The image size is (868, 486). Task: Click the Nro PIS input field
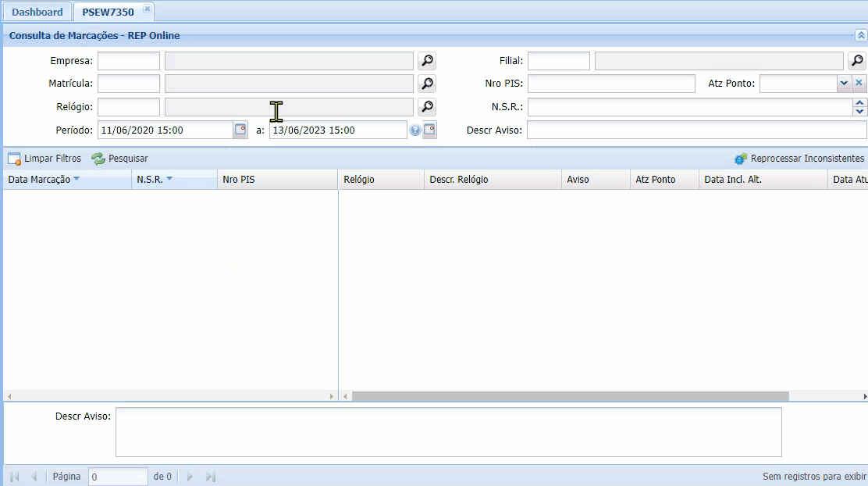click(611, 84)
